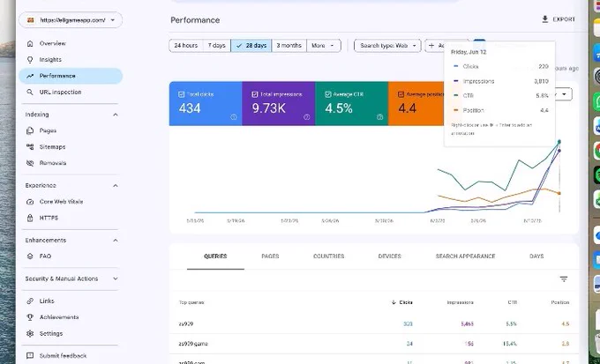The height and width of the screenshot is (364, 600).
Task: Switch to the Pages tab
Action: click(270, 256)
